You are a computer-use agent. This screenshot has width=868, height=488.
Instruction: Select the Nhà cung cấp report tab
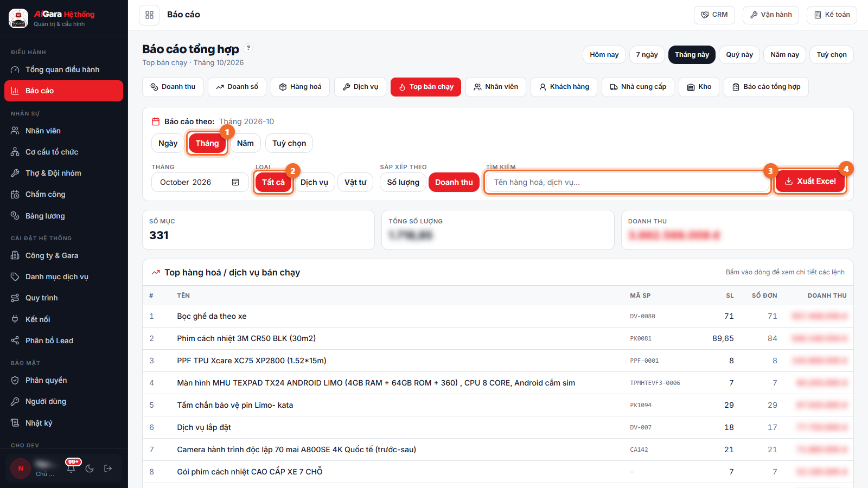point(638,87)
